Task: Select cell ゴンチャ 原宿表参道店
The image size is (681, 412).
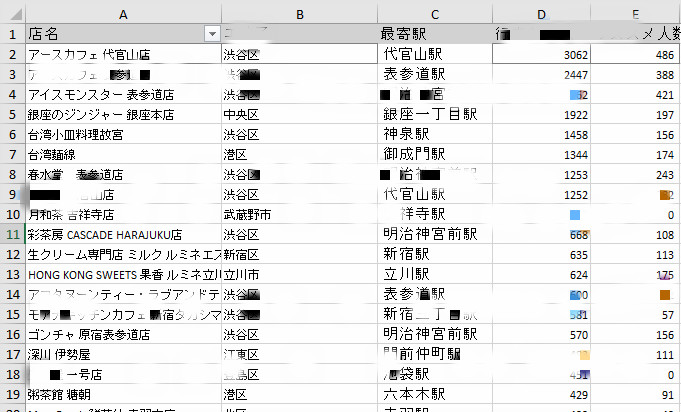Action: pyautogui.click(x=123, y=334)
